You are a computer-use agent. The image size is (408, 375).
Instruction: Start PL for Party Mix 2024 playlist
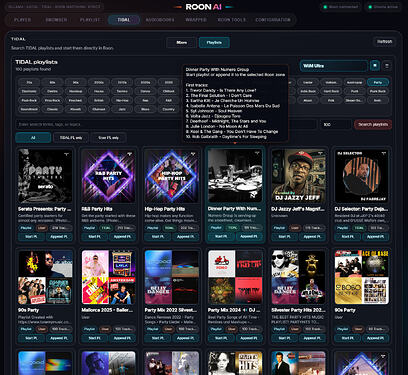click(x=221, y=338)
